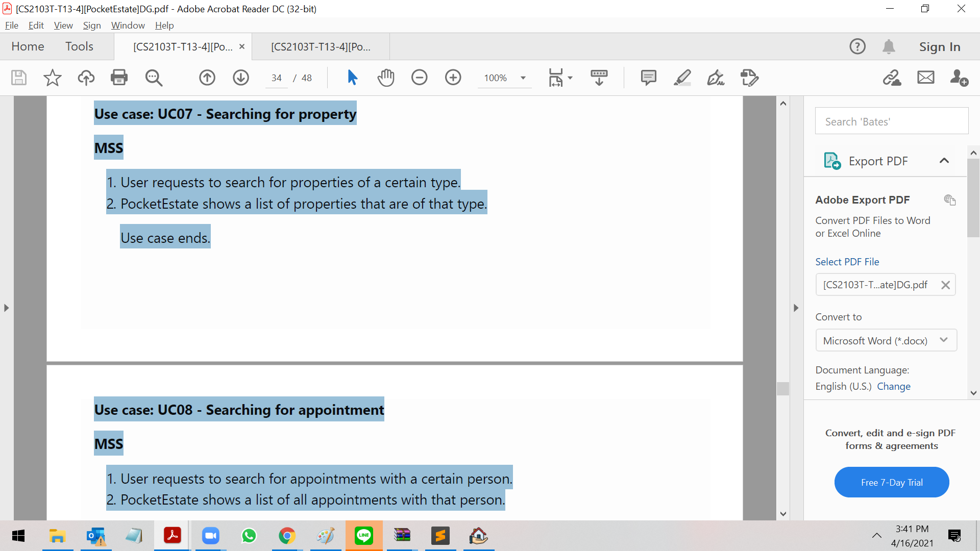Activate the arrow selection tool
This screenshot has height=551, width=980.
tap(352, 78)
